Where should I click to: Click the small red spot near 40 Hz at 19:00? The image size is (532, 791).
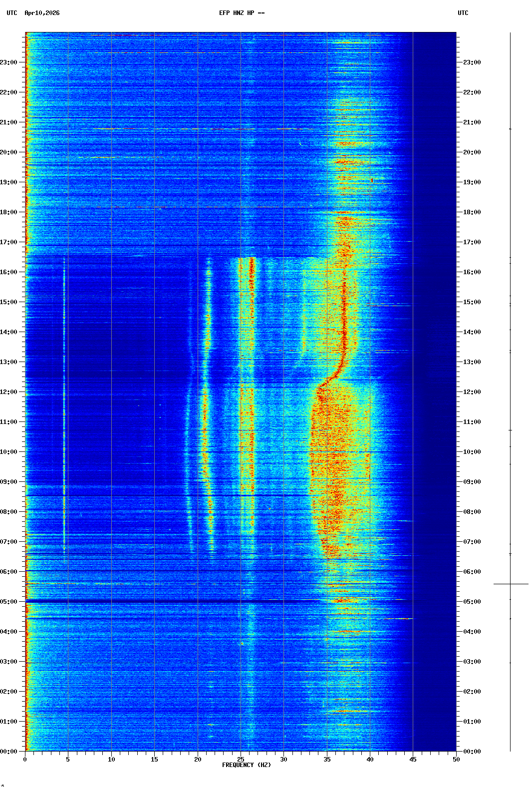click(x=372, y=180)
